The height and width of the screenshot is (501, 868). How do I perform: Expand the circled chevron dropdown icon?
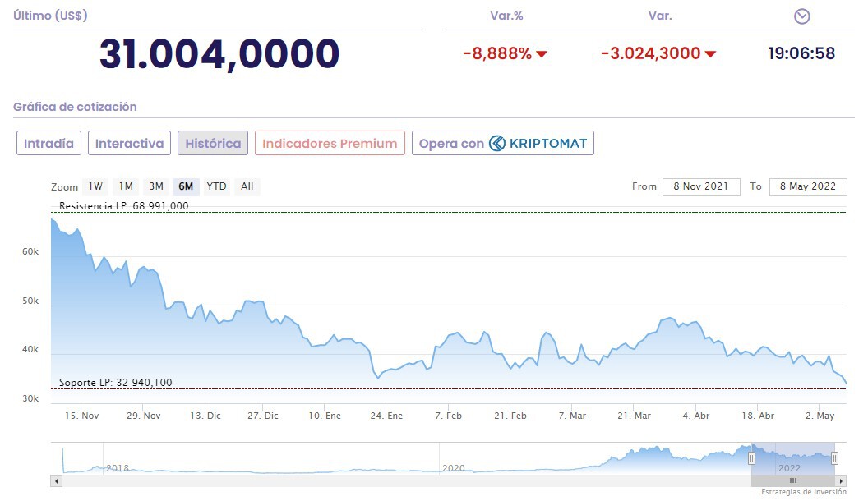(801, 16)
